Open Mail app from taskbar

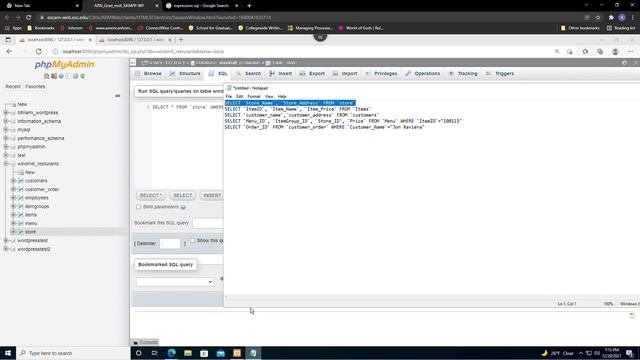(221, 353)
